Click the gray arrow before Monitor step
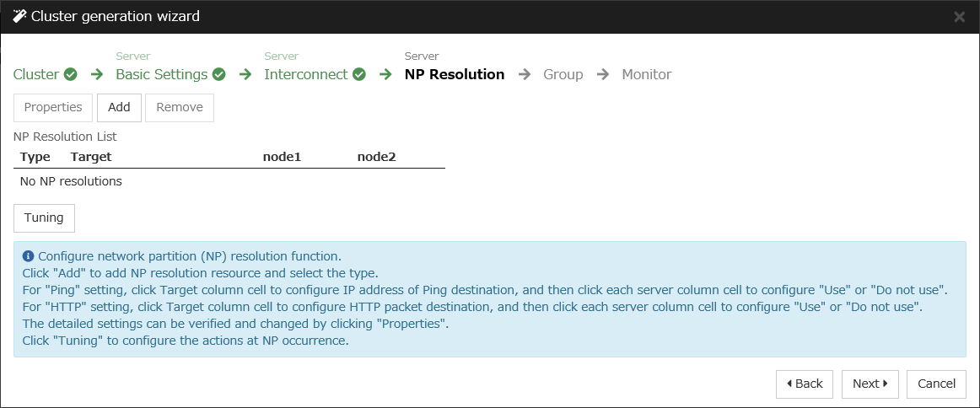The image size is (980, 408). click(603, 74)
